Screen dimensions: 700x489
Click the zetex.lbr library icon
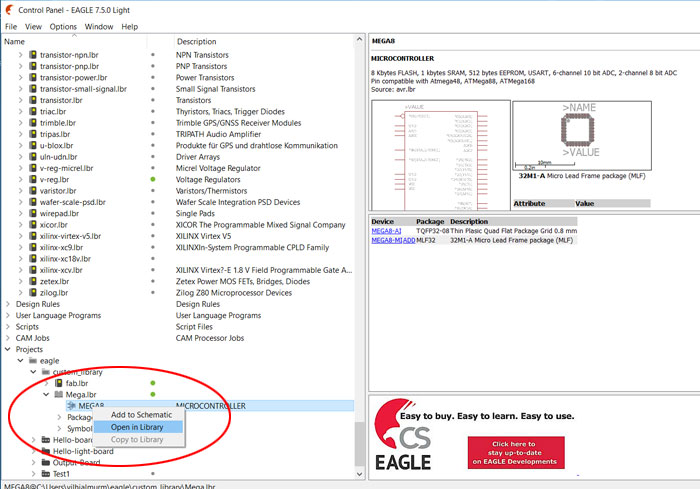click(x=33, y=281)
